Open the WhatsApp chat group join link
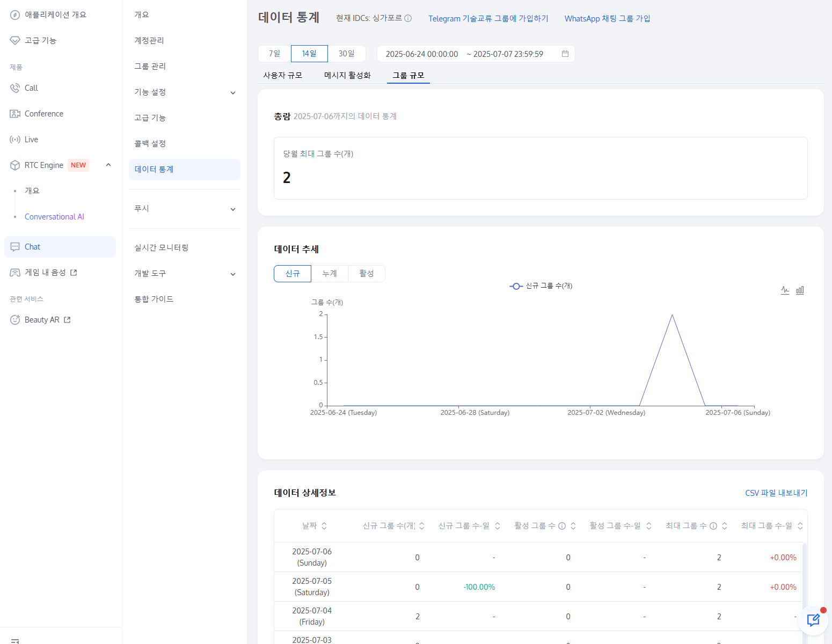 coord(607,18)
